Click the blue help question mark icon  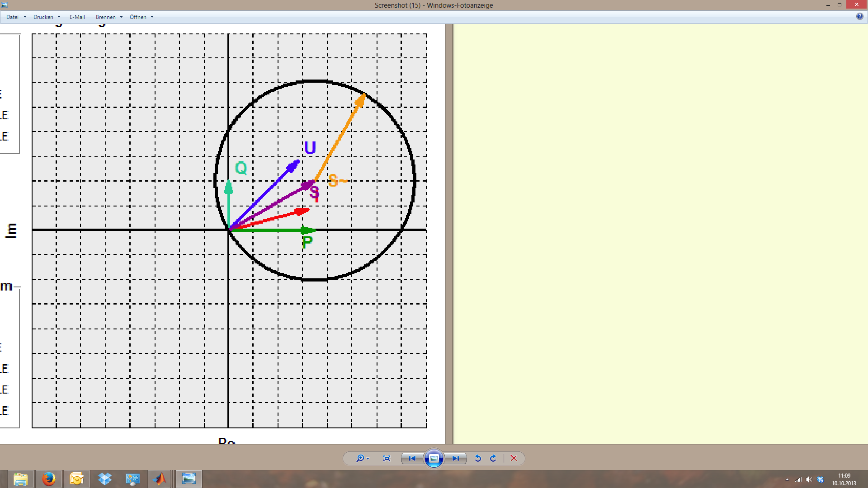click(859, 17)
